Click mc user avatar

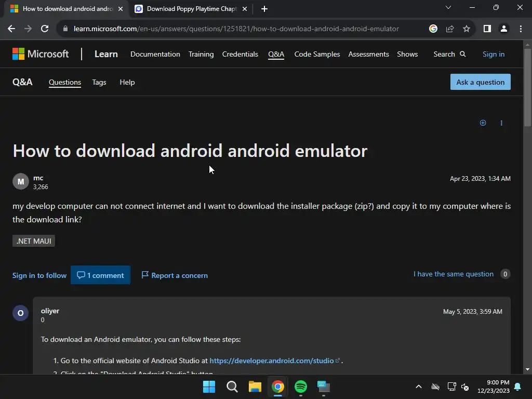click(21, 181)
